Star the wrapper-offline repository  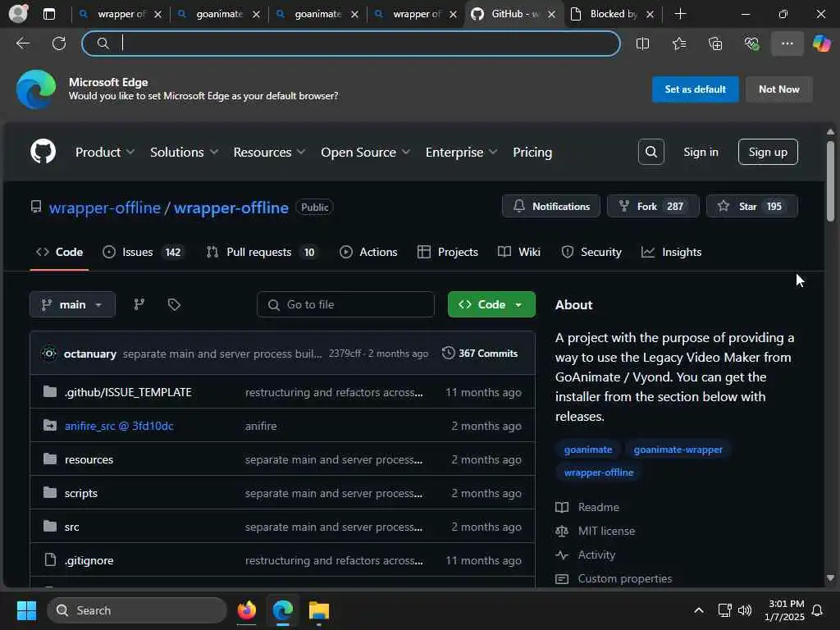[x=751, y=206]
